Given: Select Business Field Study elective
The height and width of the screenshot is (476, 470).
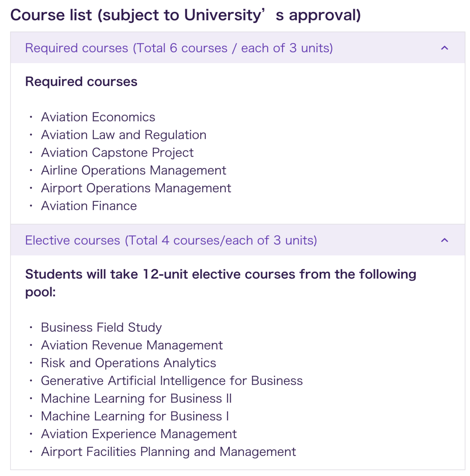Looking at the screenshot, I should (101, 328).
